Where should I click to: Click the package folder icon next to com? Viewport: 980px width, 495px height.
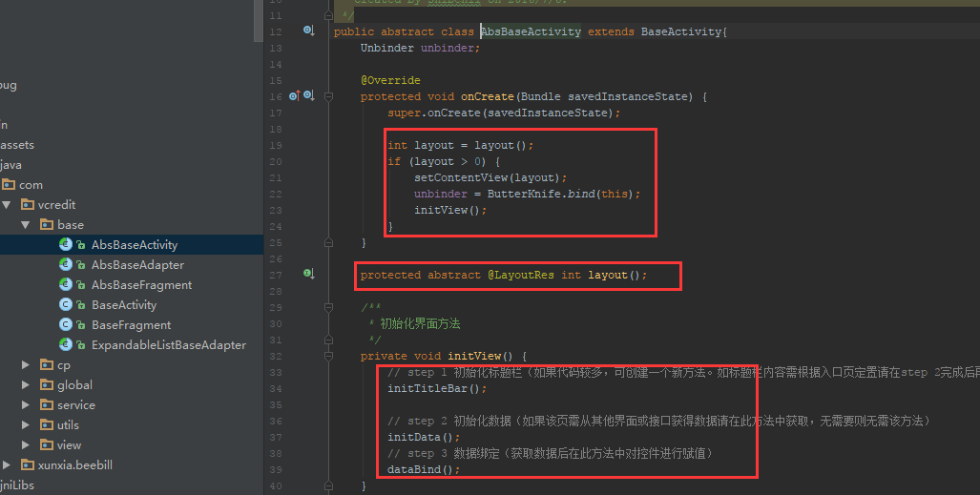(9, 185)
